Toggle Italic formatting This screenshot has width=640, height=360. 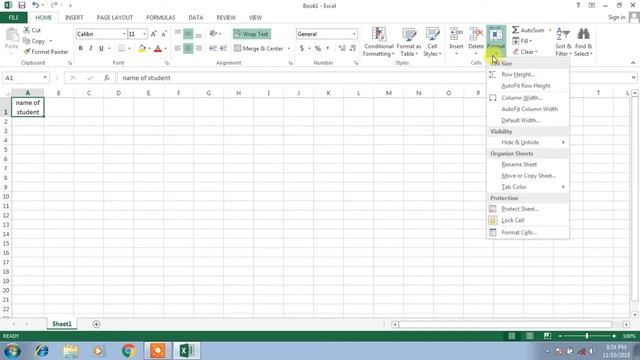pos(91,48)
